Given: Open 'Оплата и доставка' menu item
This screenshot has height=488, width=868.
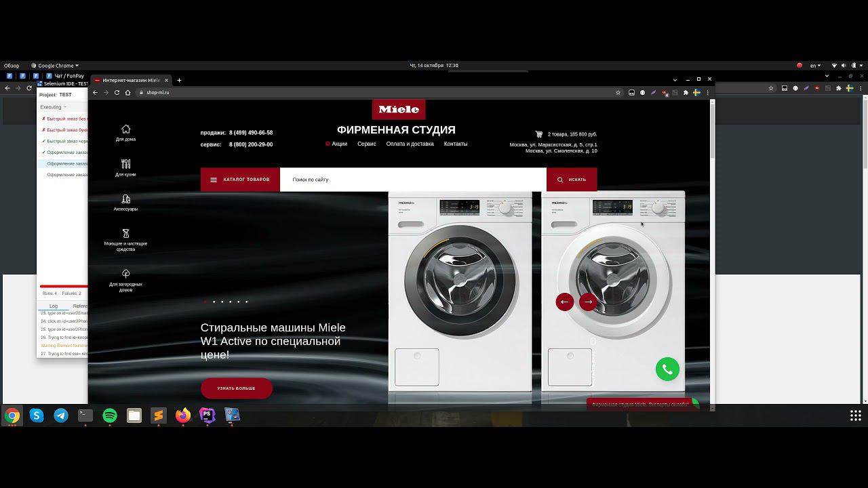Looking at the screenshot, I should (410, 144).
